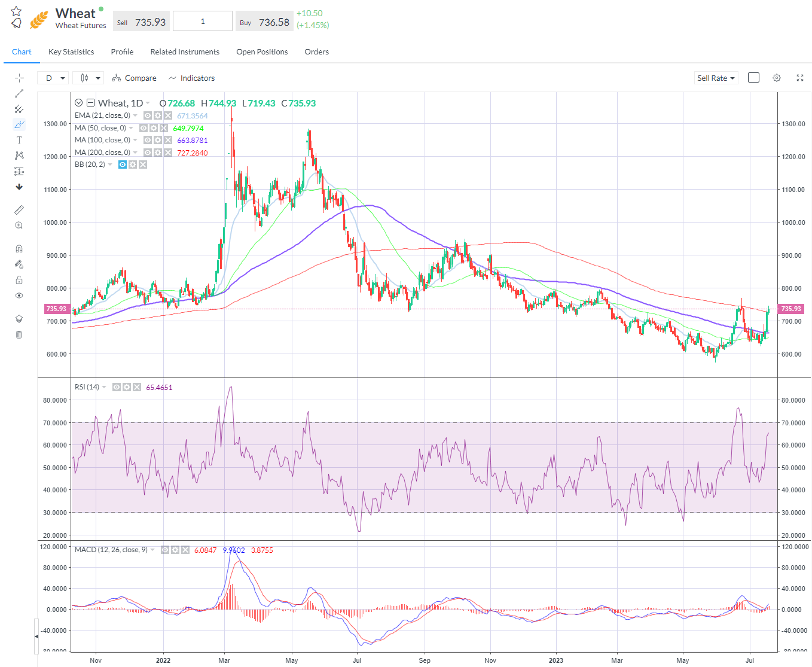Activate the zoom-in magnifier tool
Viewport: 812px width, 667px height.
(x=19, y=225)
